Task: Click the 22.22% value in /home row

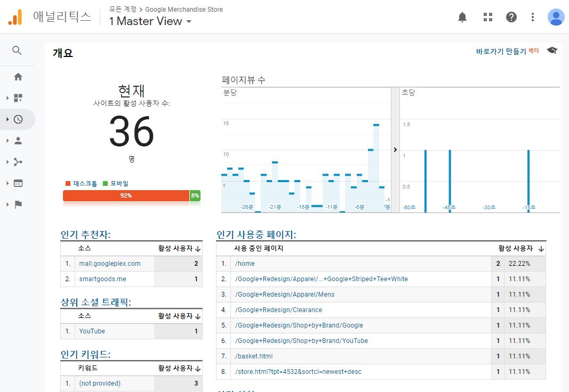Action: [519, 264]
